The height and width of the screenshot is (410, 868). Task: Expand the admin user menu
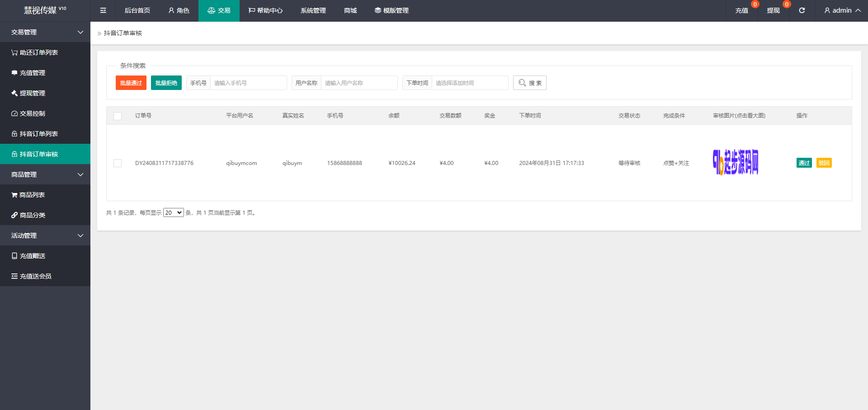click(x=842, y=10)
